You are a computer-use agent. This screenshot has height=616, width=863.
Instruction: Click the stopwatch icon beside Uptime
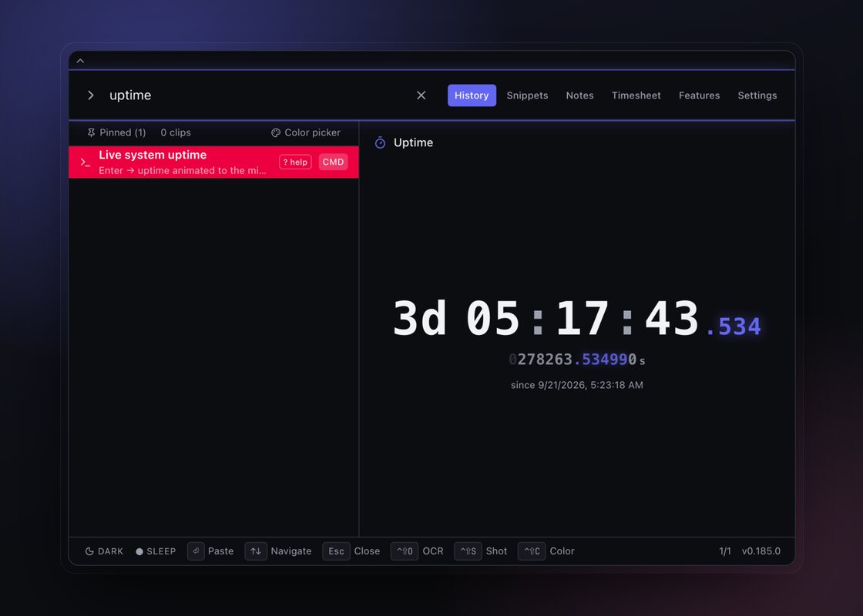point(381,143)
